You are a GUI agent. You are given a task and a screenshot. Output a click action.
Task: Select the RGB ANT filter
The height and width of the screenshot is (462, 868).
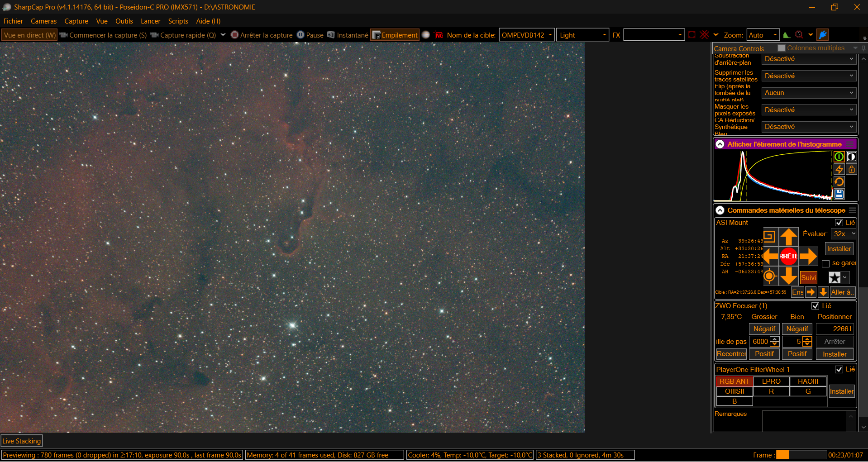(x=734, y=381)
